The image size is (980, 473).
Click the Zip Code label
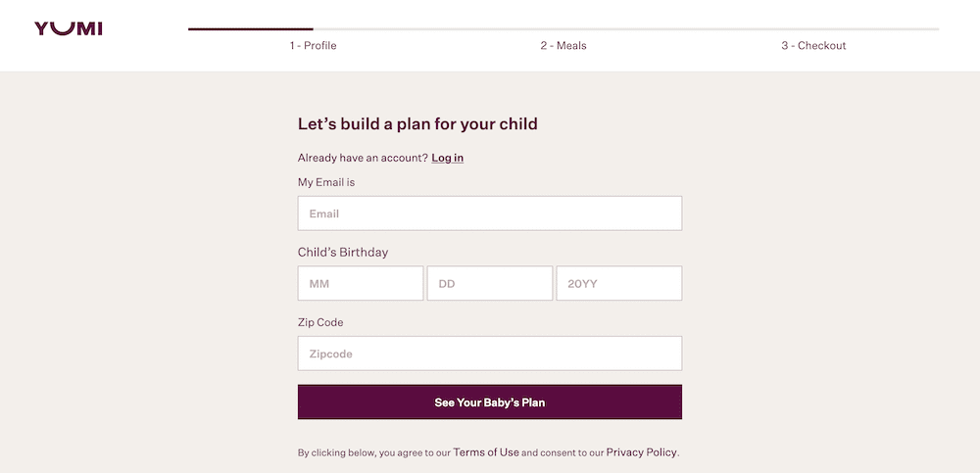320,322
